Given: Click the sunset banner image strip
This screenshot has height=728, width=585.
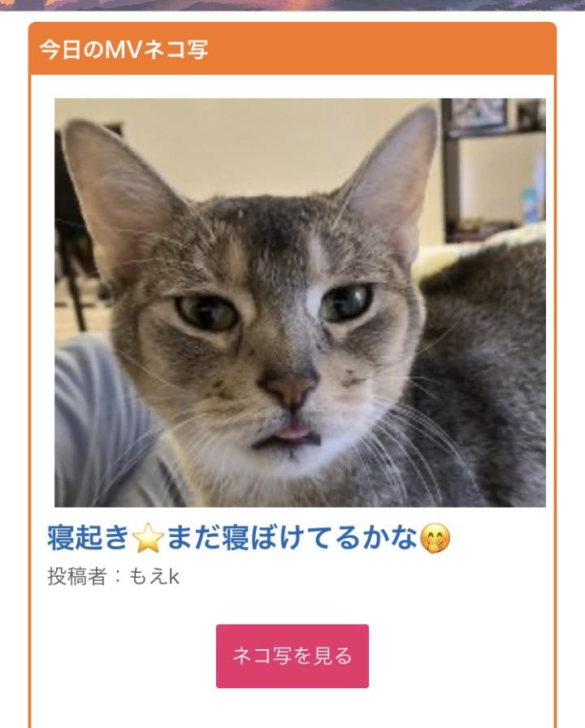Looking at the screenshot, I should [292, 5].
